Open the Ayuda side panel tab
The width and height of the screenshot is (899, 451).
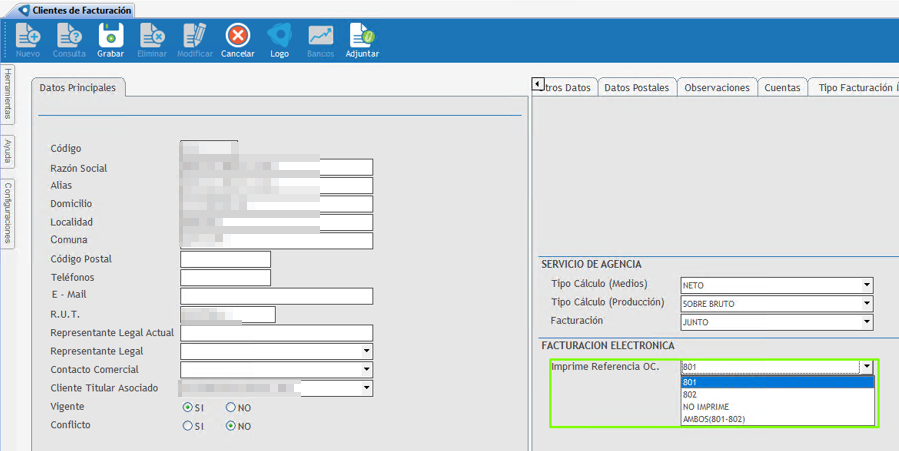8,151
